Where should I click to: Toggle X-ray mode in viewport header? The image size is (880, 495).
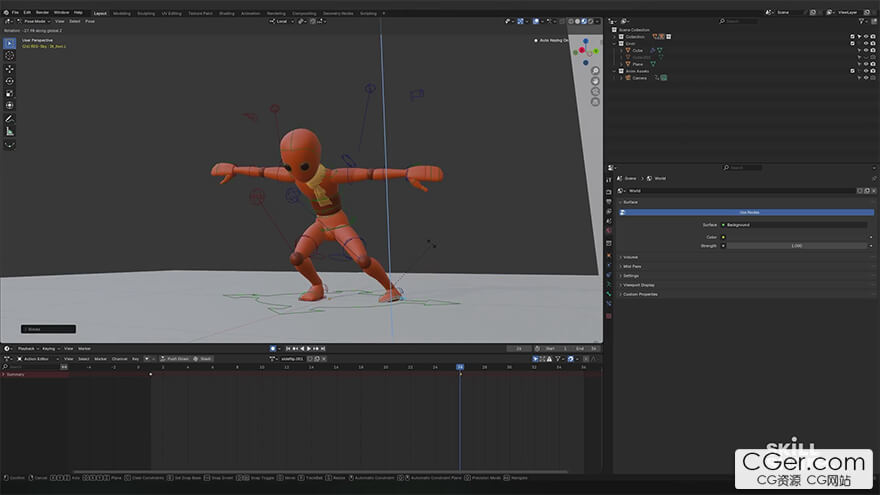click(560, 21)
